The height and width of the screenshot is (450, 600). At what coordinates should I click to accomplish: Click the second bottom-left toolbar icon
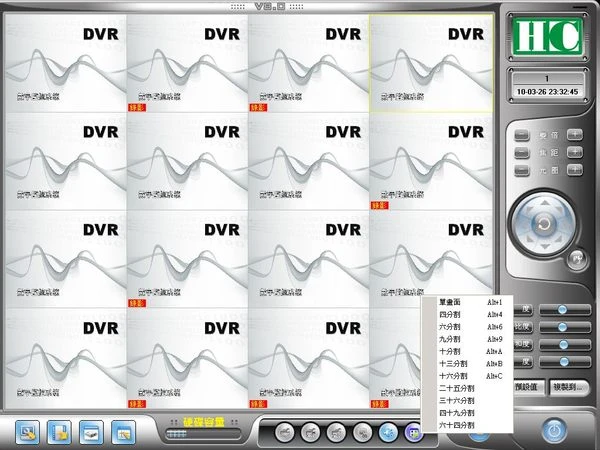click(59, 433)
